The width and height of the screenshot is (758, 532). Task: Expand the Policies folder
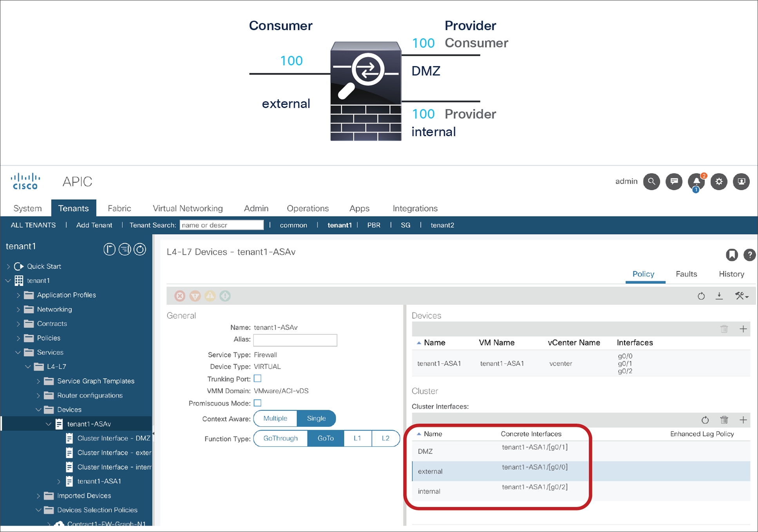18,338
